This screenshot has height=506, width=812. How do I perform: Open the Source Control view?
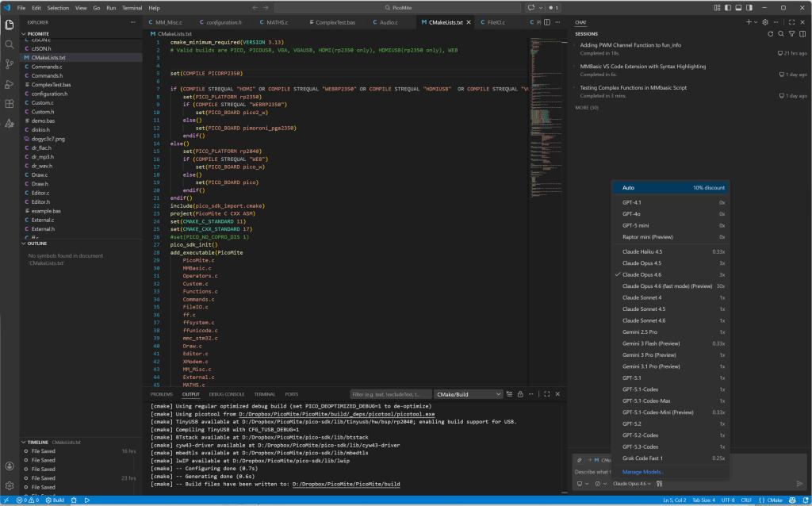point(10,64)
